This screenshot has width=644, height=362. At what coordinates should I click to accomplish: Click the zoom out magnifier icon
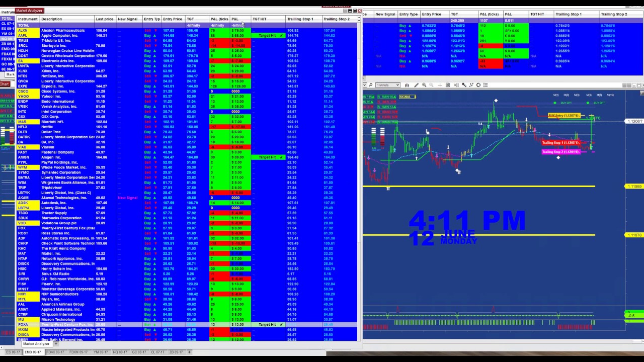431,85
